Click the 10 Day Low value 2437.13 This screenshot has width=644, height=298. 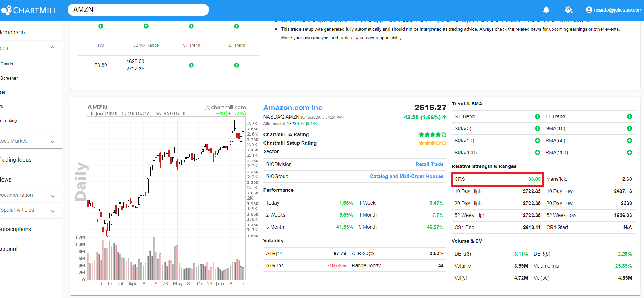(x=623, y=191)
